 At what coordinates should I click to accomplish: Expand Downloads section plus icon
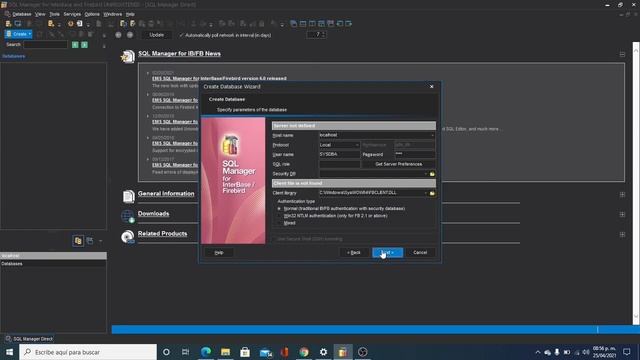(622, 214)
